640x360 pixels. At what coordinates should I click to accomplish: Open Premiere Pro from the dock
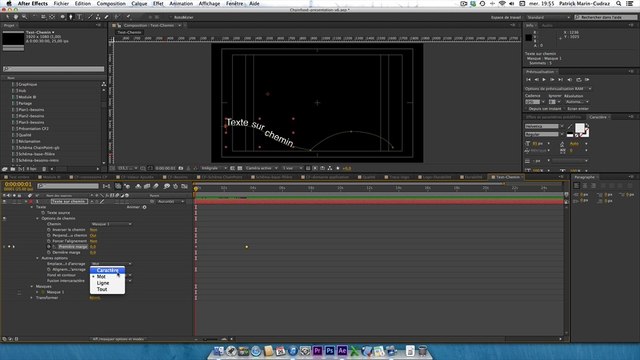[x=318, y=351]
